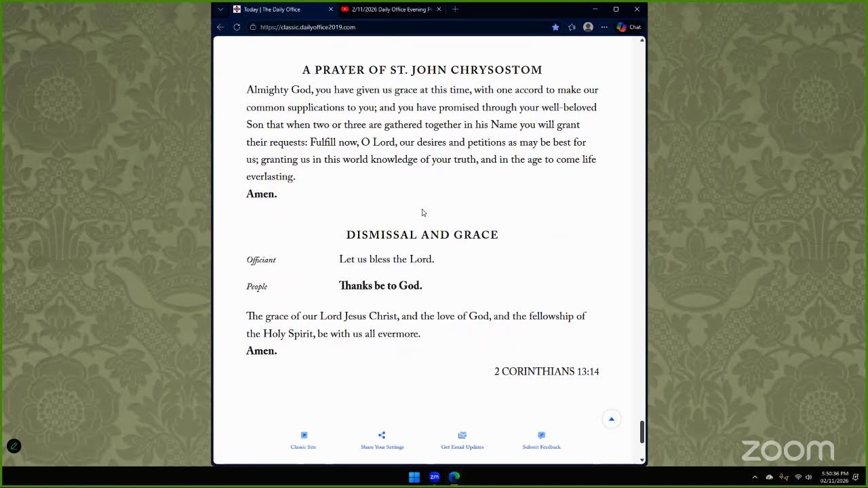Screen dimensions: 868x488
Task: Open the Classic Site link
Action: point(303,447)
